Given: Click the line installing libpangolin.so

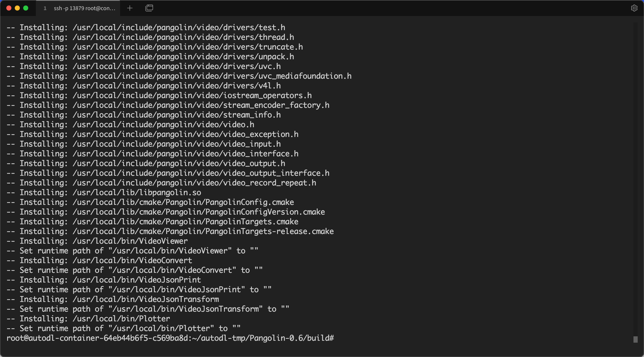Looking at the screenshot, I should [x=104, y=192].
